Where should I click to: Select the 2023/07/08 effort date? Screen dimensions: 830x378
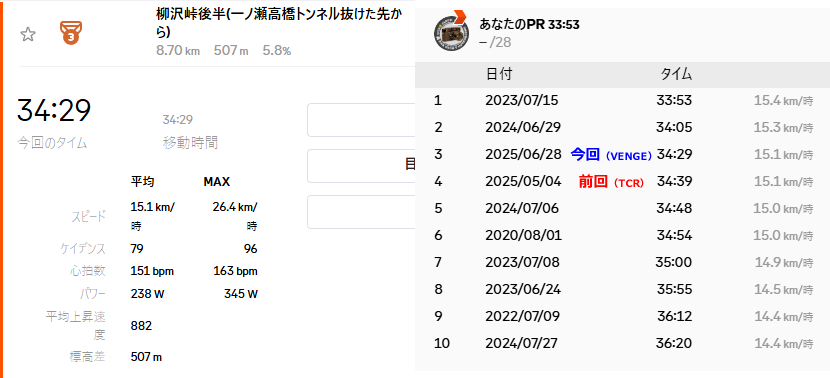pos(521,262)
